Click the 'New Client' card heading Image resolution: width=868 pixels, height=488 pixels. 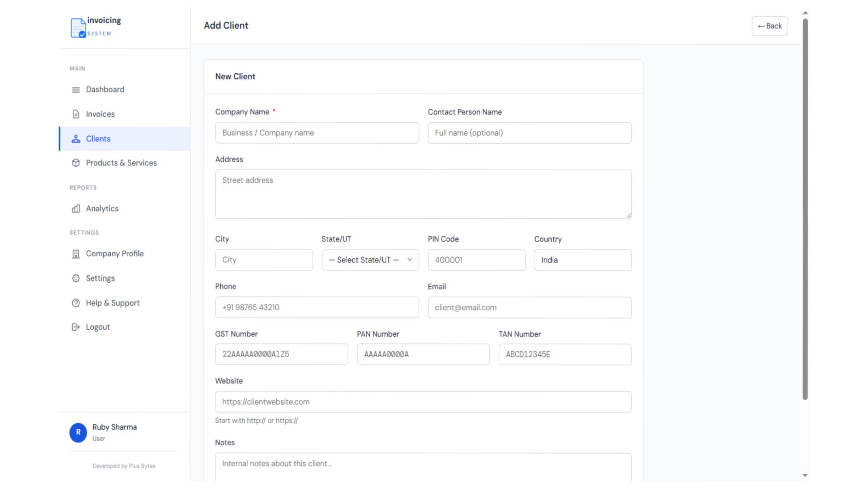[x=235, y=77]
